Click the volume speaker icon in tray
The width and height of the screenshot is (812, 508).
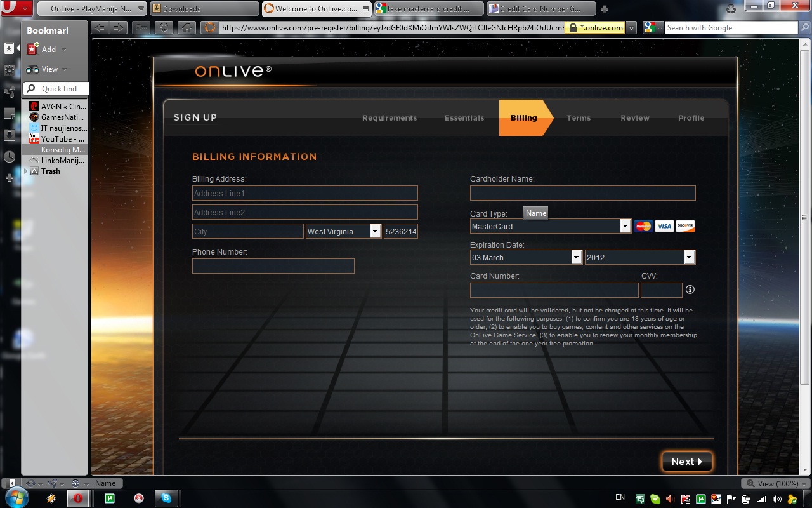[777, 499]
